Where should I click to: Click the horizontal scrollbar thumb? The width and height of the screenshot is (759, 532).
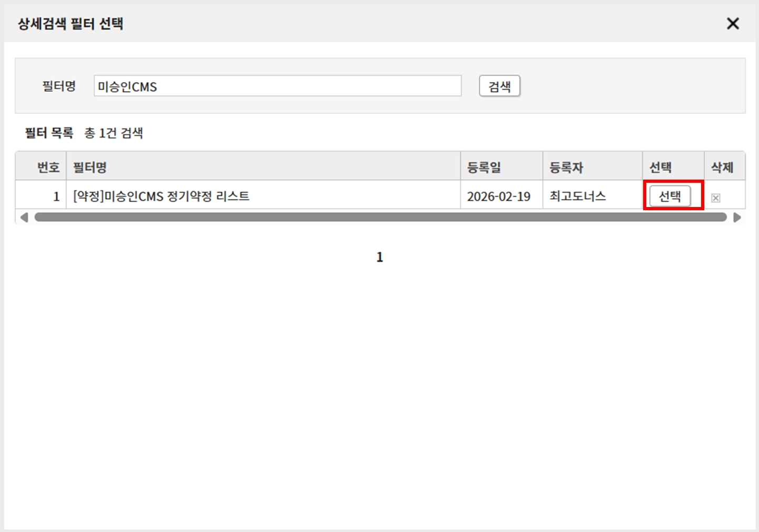click(379, 218)
